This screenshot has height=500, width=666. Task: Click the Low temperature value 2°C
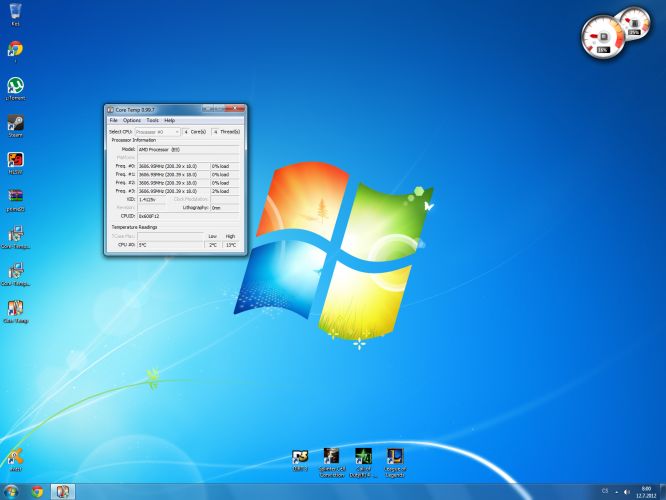(x=213, y=245)
